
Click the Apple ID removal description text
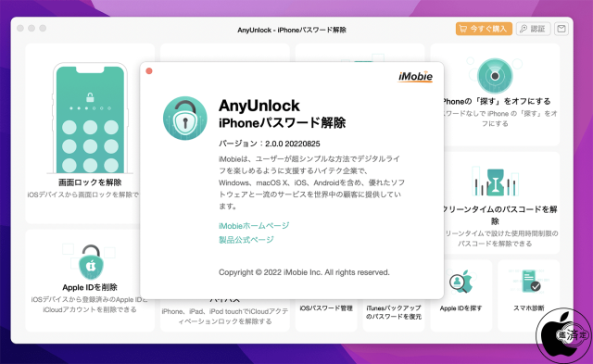click(x=90, y=305)
